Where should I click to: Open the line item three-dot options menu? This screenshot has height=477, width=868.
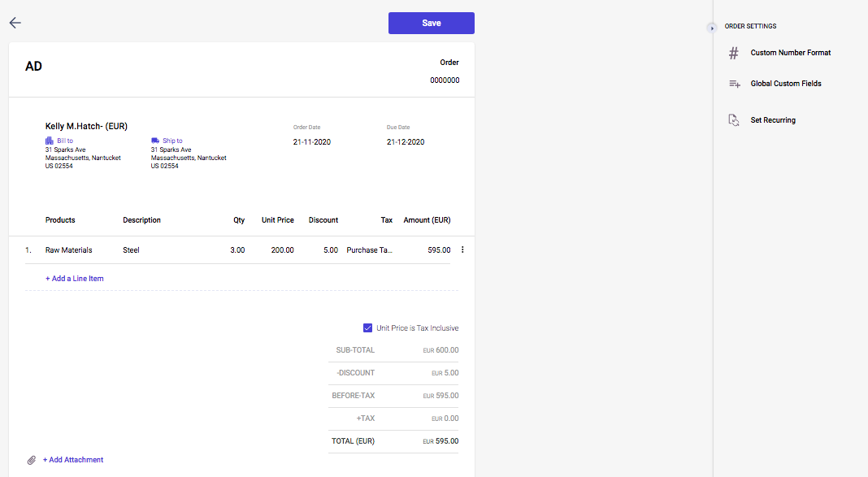(462, 249)
